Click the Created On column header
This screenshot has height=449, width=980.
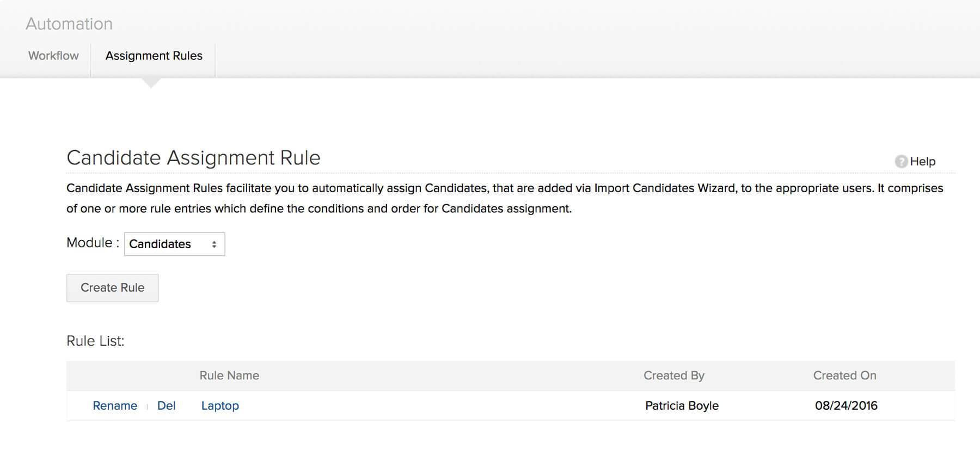(844, 376)
